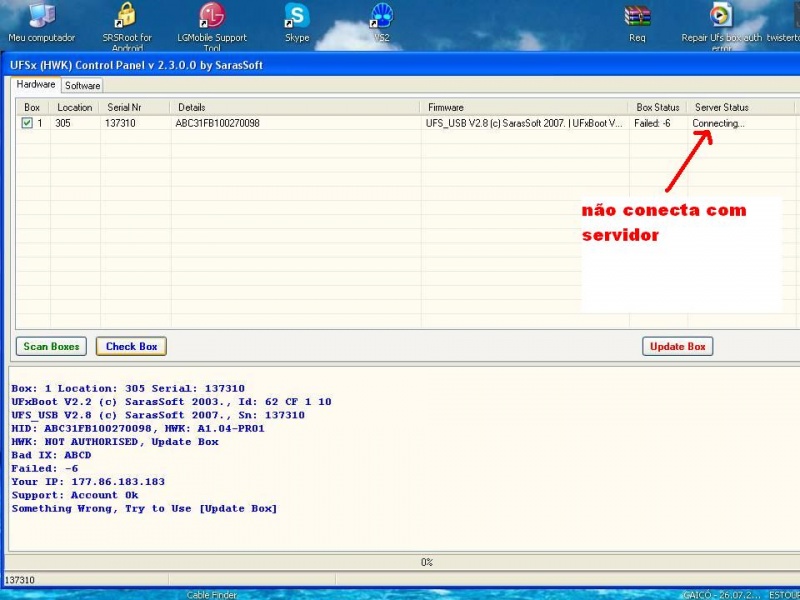Sort by the Serial Nr column header

point(135,107)
